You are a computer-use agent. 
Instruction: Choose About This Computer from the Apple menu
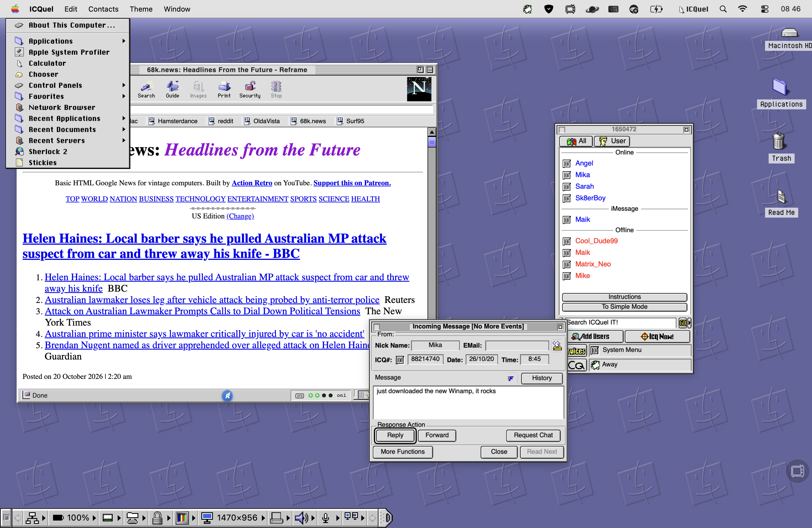68,25
